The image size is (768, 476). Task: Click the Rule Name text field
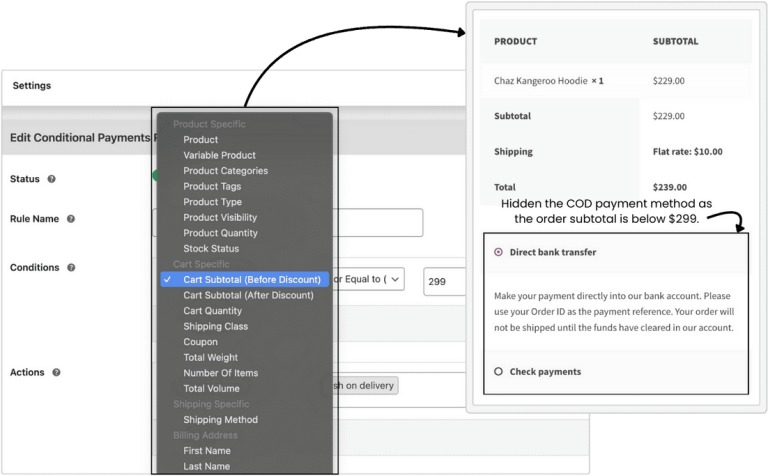[x=378, y=222]
